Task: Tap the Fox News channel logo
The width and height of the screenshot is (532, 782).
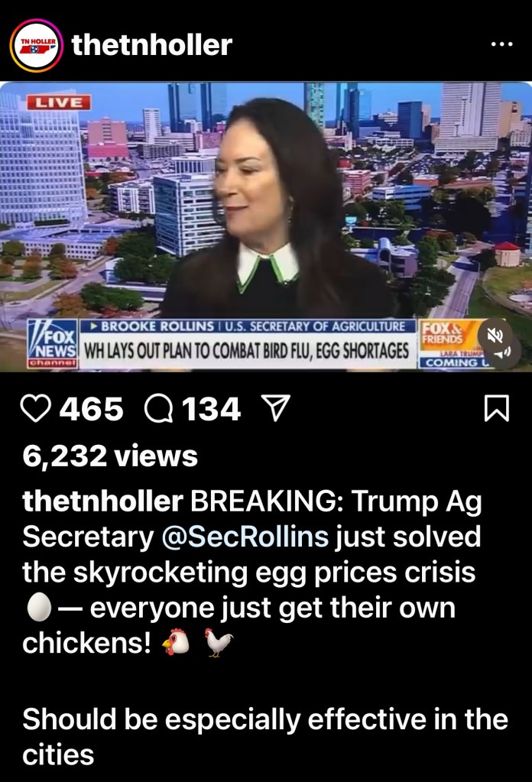Action: 53,344
